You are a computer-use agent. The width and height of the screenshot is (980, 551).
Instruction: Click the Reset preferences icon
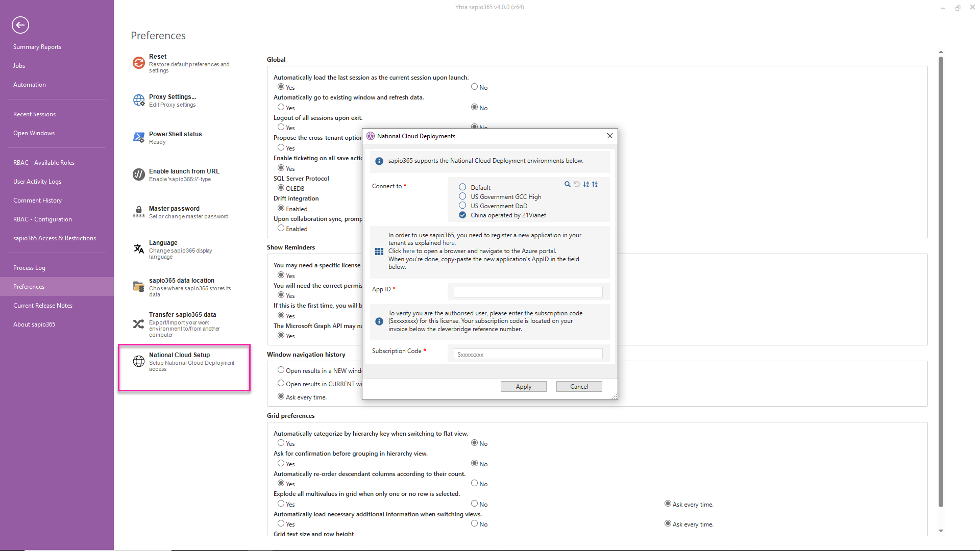pos(138,63)
